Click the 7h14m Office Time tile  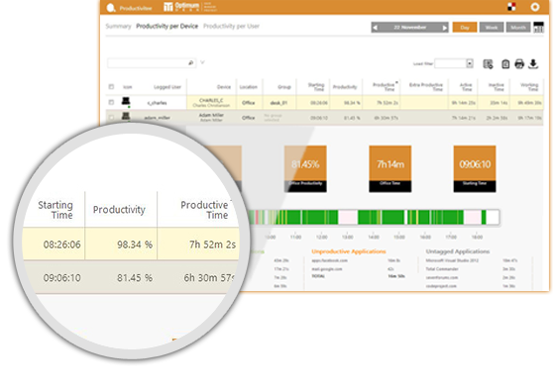point(390,169)
